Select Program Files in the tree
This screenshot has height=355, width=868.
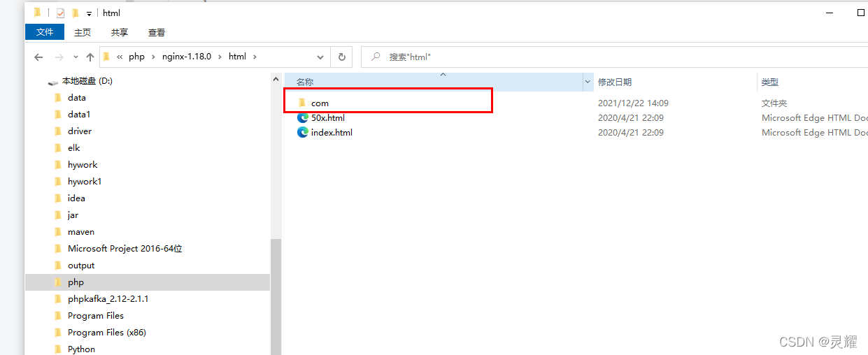[96, 315]
